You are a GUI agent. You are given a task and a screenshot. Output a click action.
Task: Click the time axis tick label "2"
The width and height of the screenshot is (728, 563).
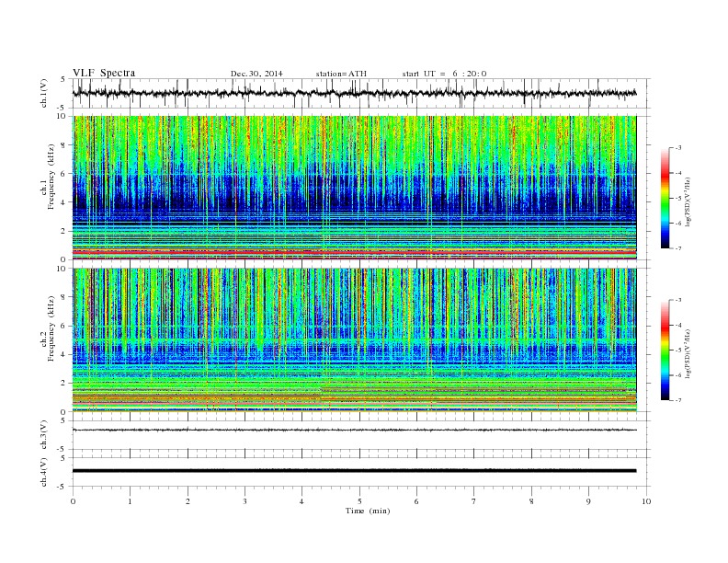click(188, 501)
